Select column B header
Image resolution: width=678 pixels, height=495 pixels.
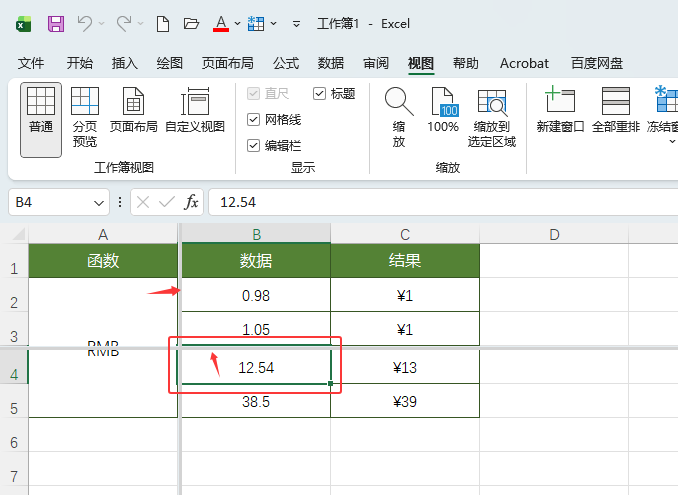coord(256,234)
